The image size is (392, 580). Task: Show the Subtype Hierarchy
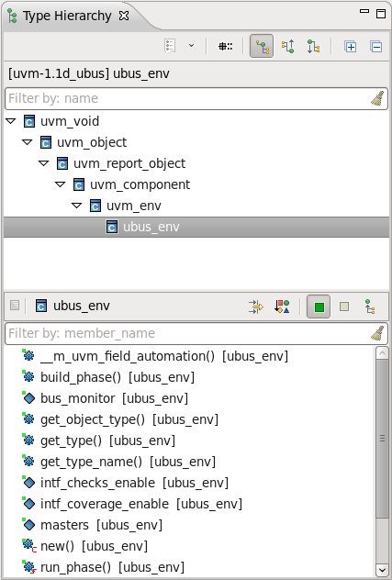[313, 46]
